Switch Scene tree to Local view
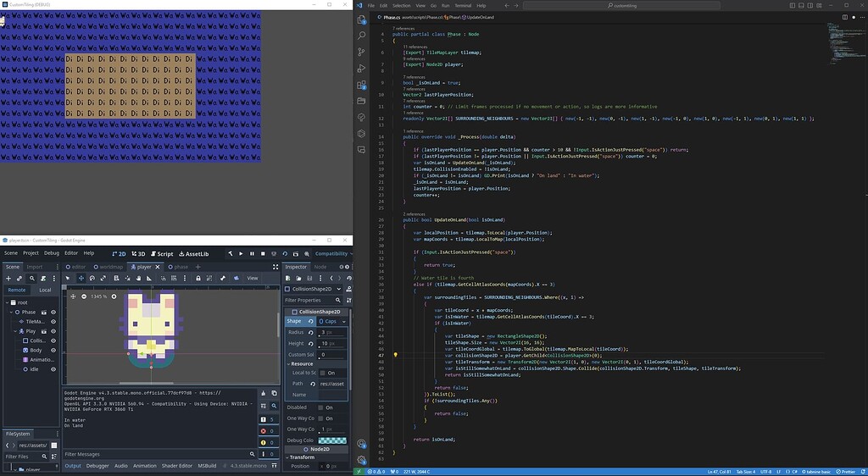The image size is (868, 476). point(45,290)
